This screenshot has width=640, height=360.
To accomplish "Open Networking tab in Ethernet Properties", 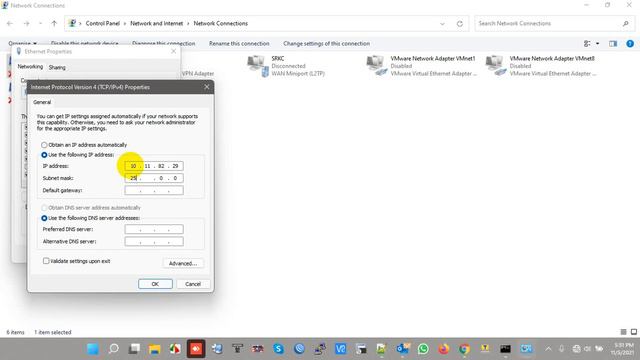I will [30, 67].
